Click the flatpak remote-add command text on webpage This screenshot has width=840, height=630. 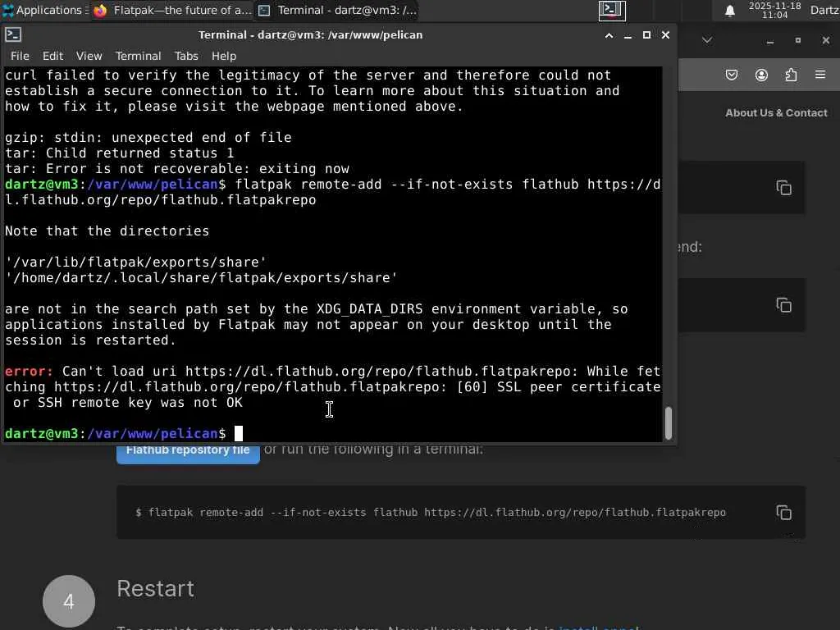[x=436, y=513]
